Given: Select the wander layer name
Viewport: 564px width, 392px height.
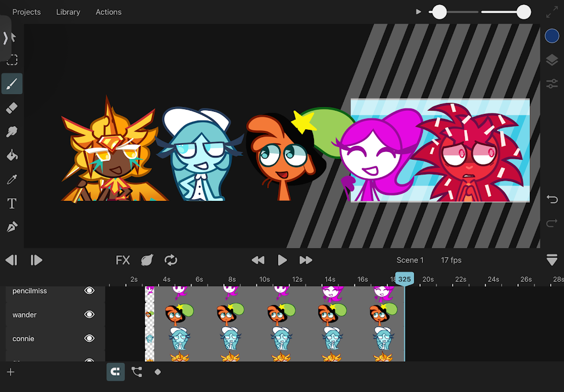Looking at the screenshot, I should click(24, 315).
